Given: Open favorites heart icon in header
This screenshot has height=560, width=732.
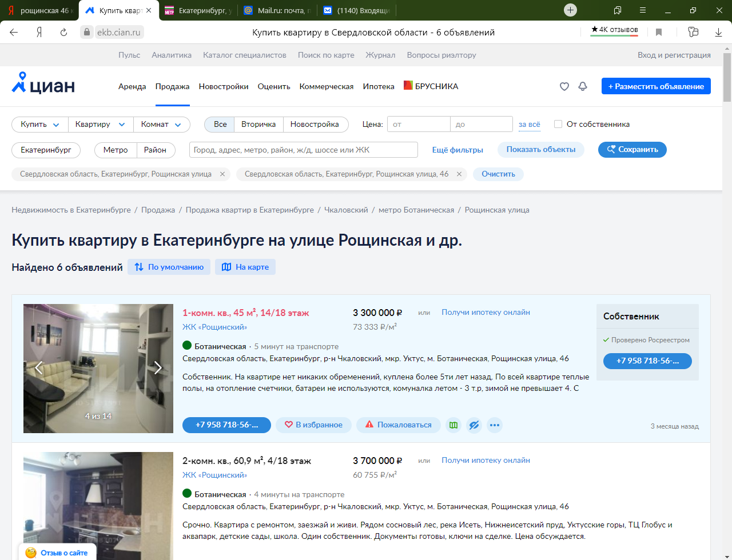Looking at the screenshot, I should [564, 86].
